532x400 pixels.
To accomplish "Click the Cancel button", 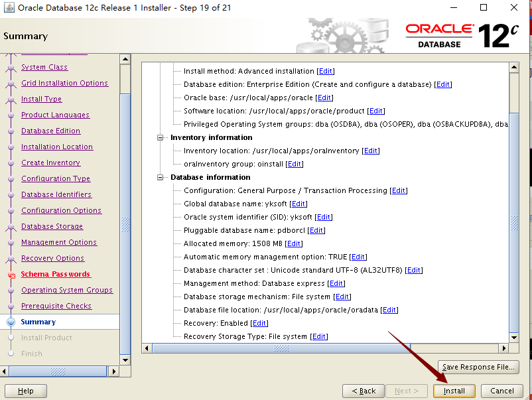I will point(501,391).
